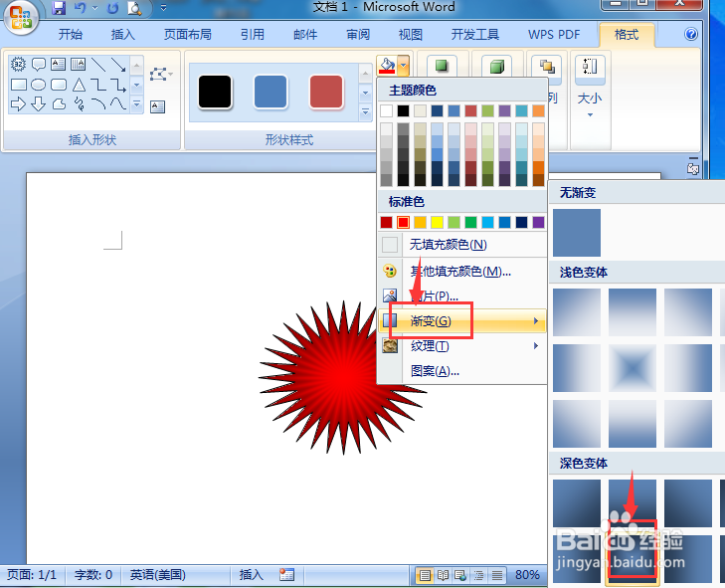Screen dimensions: 725x588
Task: Choose purple standard color swatch
Action: tap(538, 223)
